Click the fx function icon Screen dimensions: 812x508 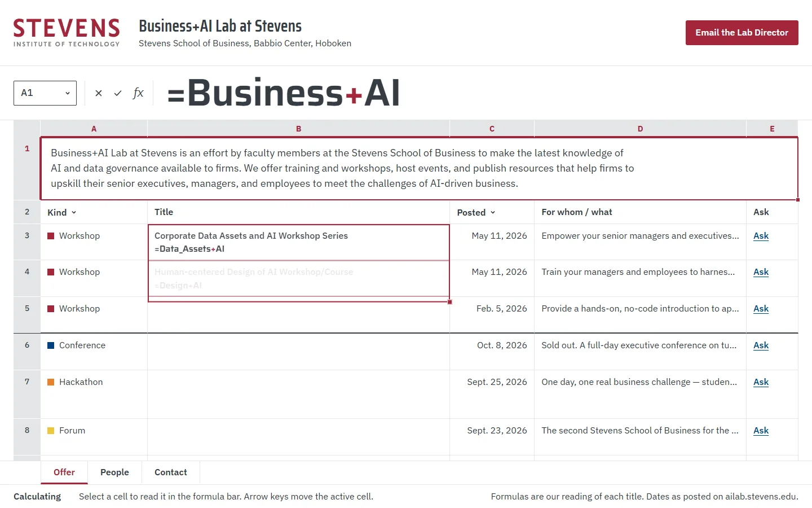pos(138,93)
